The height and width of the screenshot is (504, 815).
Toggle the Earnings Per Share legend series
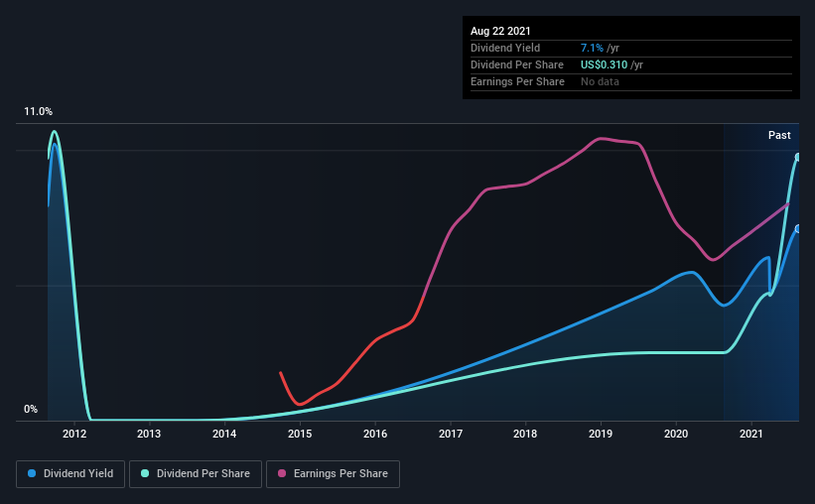(x=334, y=474)
